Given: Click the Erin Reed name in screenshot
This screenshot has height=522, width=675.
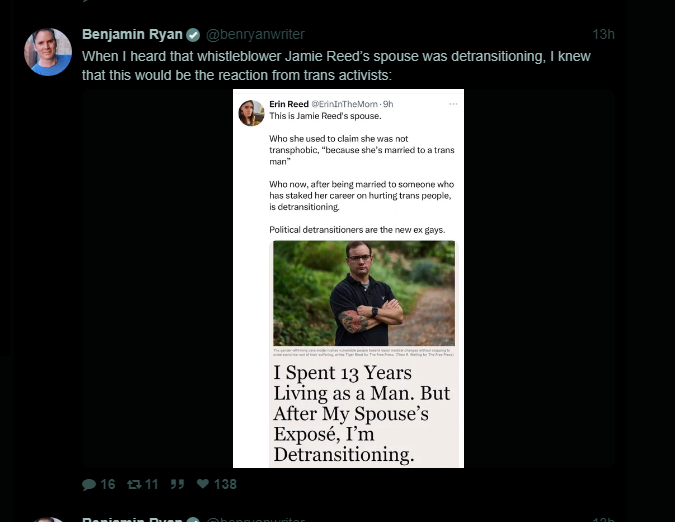Looking at the screenshot, I should tap(288, 104).
